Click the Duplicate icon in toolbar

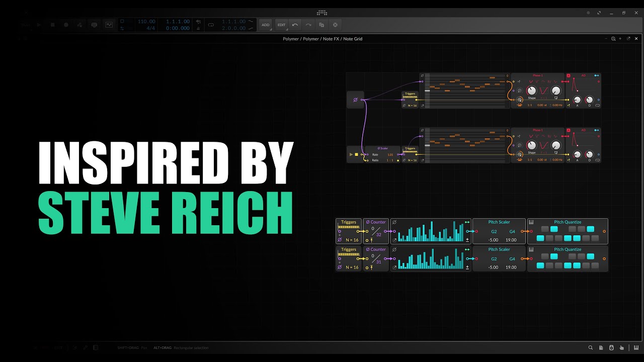(x=322, y=25)
